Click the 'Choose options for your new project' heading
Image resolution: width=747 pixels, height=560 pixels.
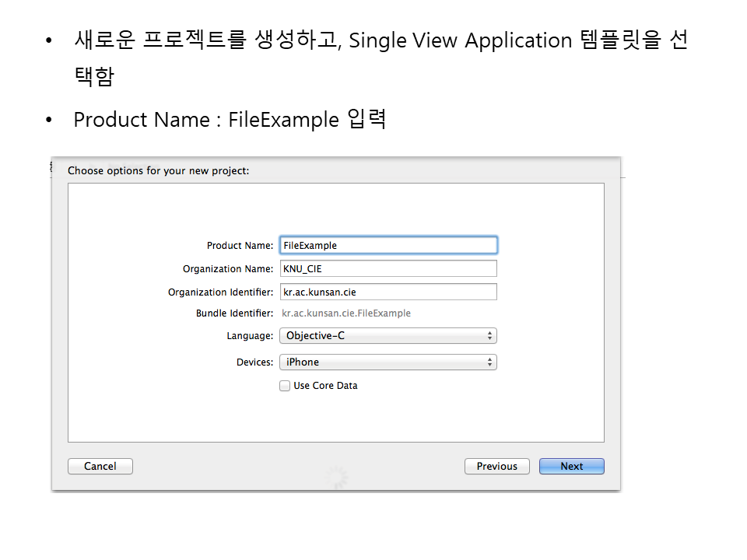click(159, 170)
